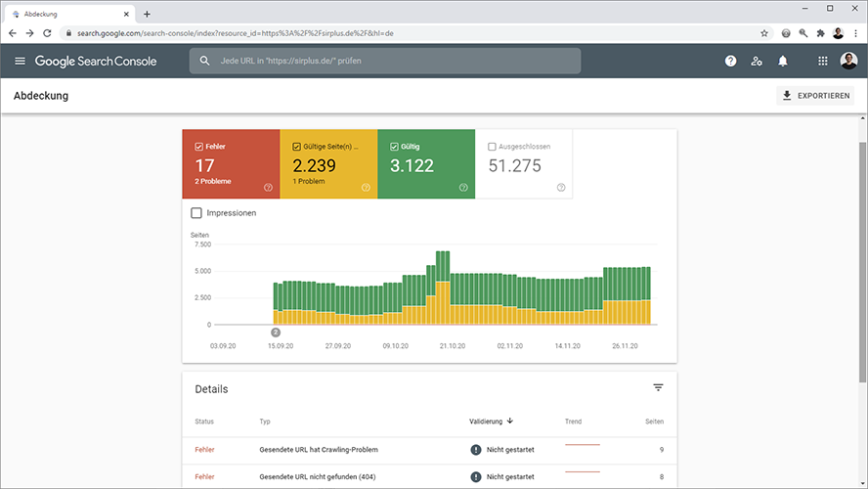Toggle the Gültige Seite(n) warnings checkbox
Viewport: 868px width, 489px height.
tap(296, 147)
